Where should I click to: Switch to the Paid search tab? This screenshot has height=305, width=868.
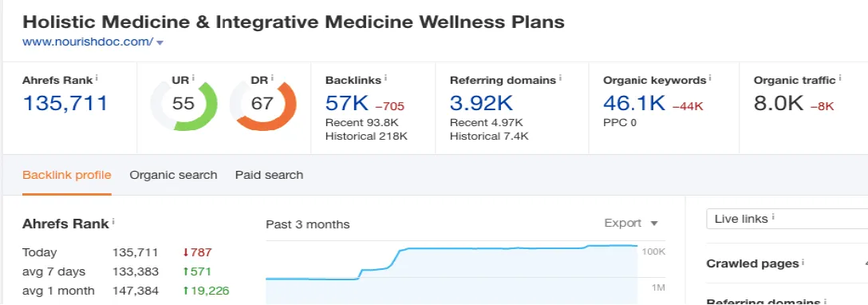point(269,175)
